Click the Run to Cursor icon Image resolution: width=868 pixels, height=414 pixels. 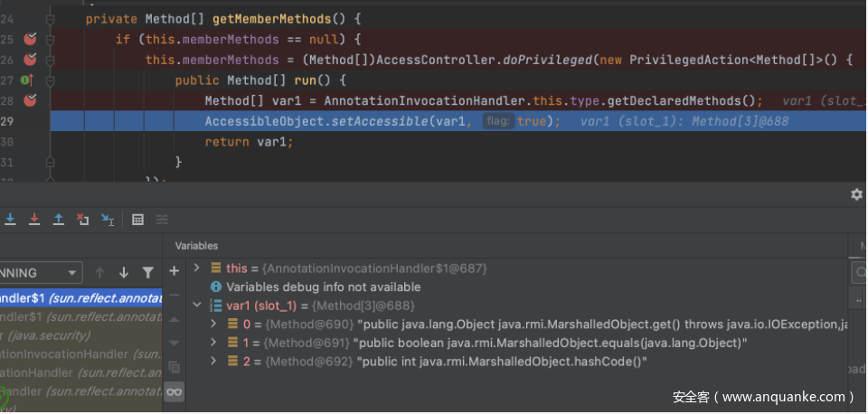(x=107, y=219)
